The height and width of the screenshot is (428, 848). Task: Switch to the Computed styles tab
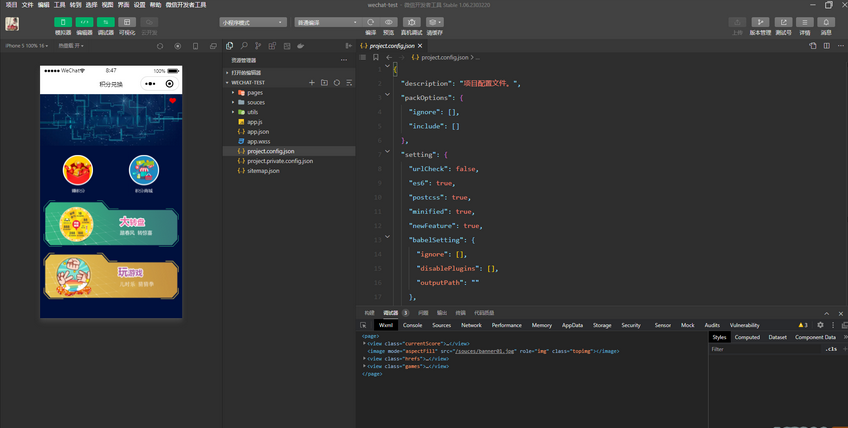(747, 337)
